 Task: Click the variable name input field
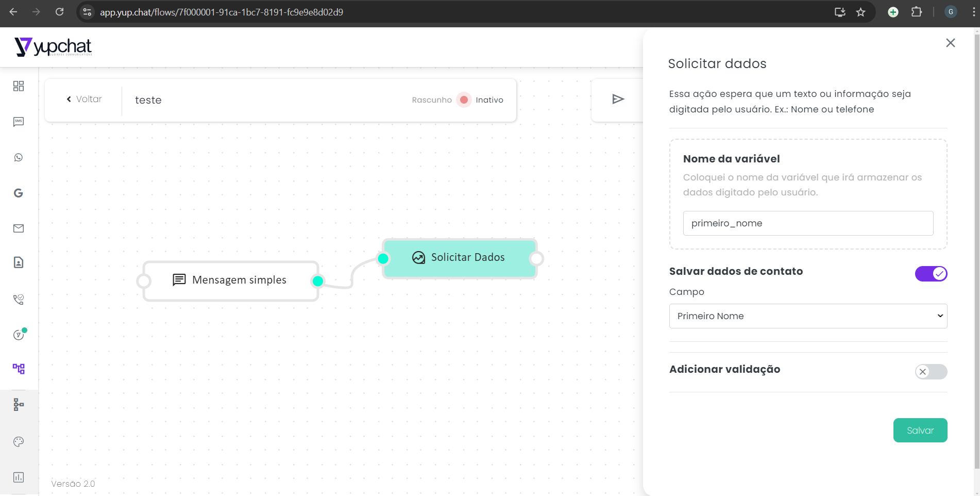point(808,223)
